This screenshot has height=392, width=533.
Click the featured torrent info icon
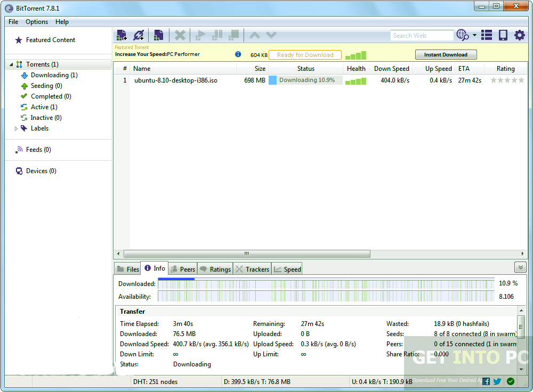pyautogui.click(x=238, y=54)
